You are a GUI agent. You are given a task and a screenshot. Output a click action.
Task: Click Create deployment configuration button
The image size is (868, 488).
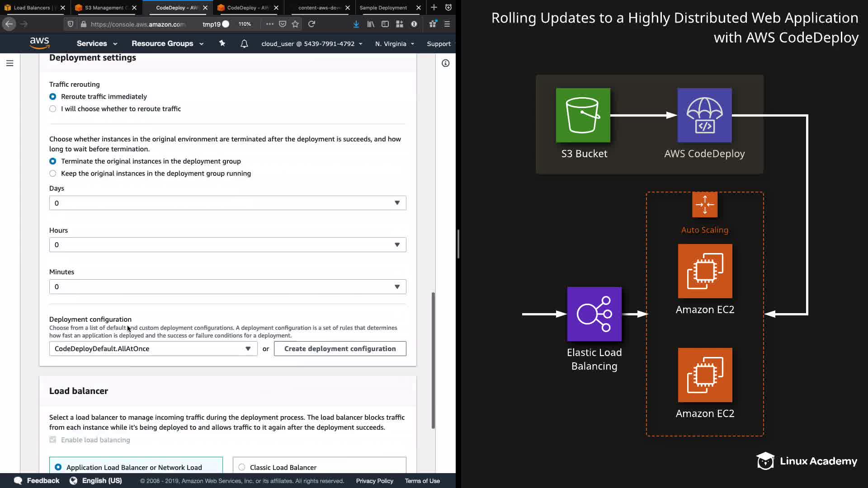(340, 349)
